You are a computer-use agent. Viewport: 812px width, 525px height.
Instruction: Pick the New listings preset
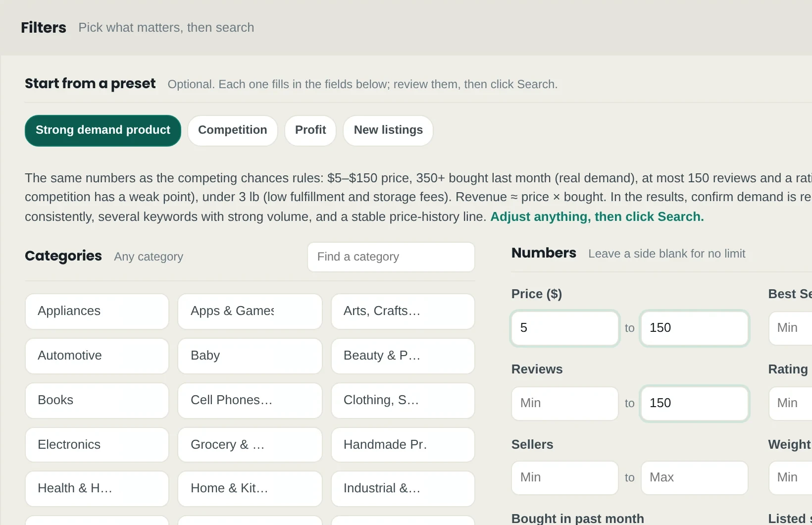[388, 131]
